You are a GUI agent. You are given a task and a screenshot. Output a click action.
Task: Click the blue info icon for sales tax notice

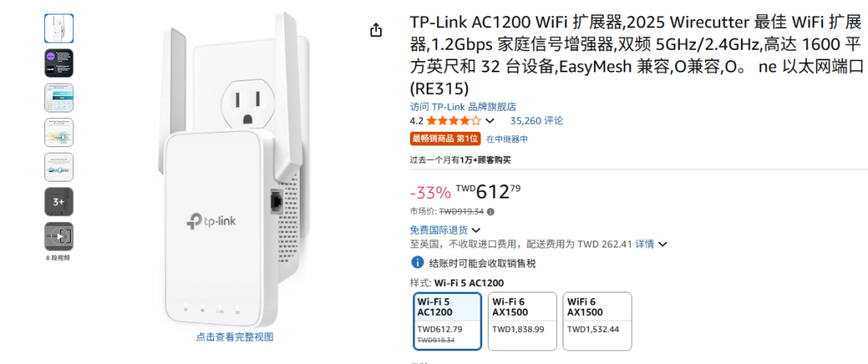point(417,263)
